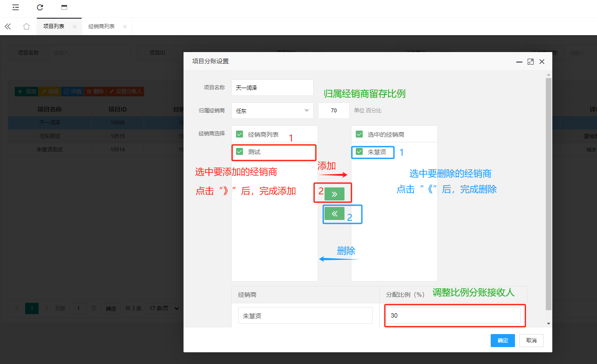Screen dimensions: 597x364
Task: Click the 项目名称 column header
Action: click(49, 109)
